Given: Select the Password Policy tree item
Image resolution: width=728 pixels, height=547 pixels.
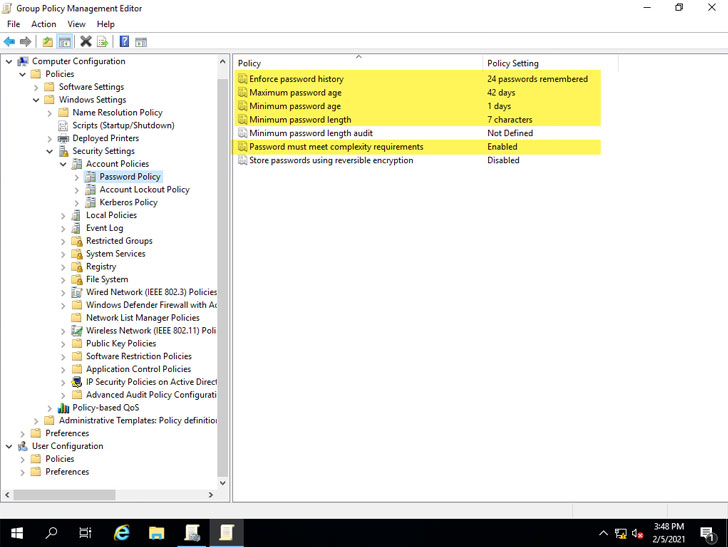Looking at the screenshot, I should 130,177.
